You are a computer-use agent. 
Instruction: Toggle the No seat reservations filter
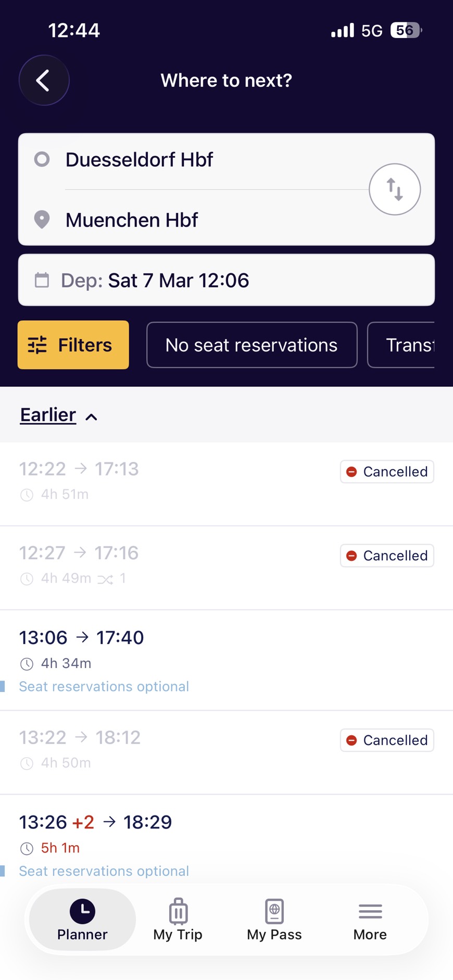tap(251, 345)
